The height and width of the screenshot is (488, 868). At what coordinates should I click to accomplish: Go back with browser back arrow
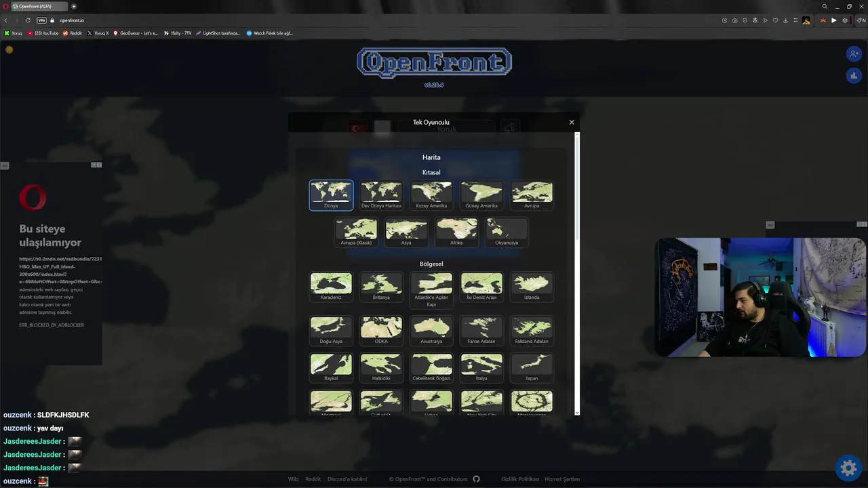click(x=6, y=20)
